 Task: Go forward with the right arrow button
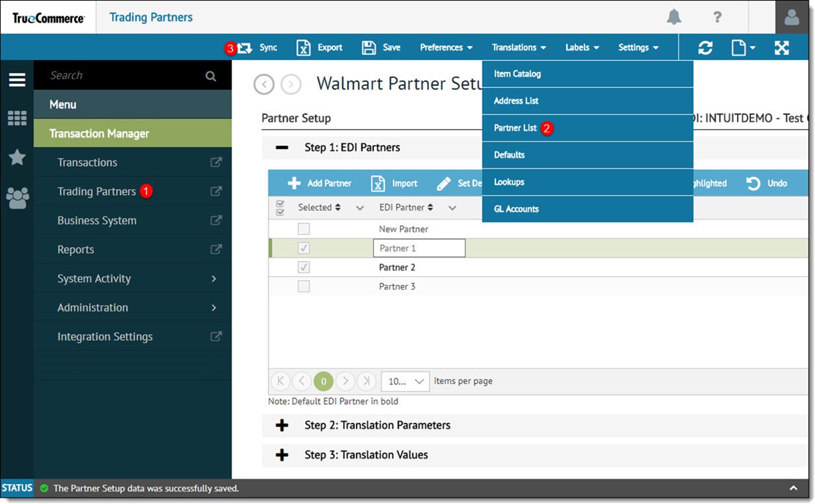[x=291, y=85]
